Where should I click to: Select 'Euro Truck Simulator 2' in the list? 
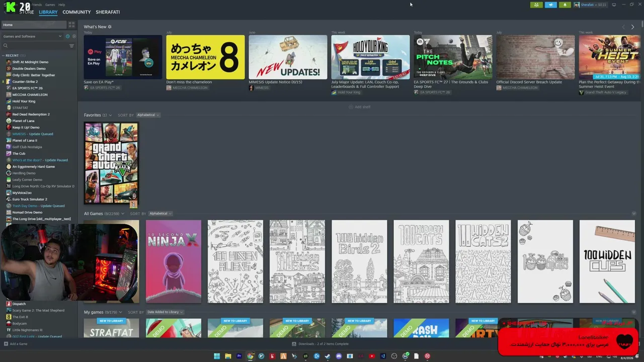pyautogui.click(x=30, y=199)
